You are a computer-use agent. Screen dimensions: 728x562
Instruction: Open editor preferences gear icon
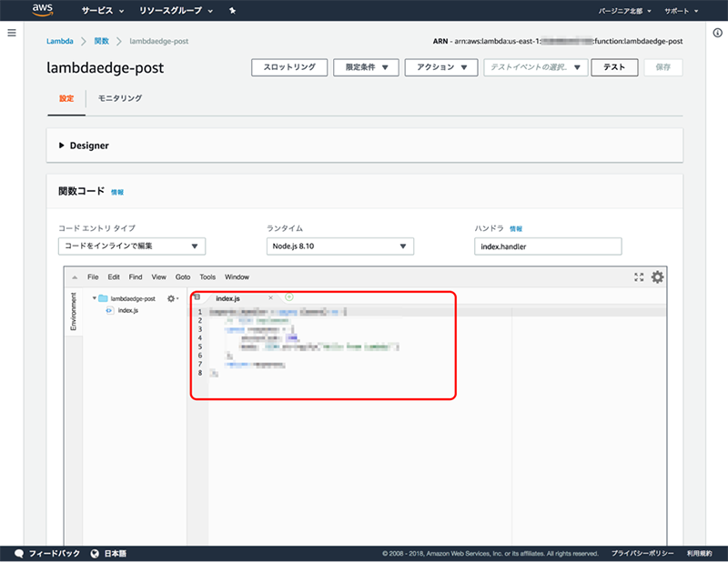coord(657,277)
